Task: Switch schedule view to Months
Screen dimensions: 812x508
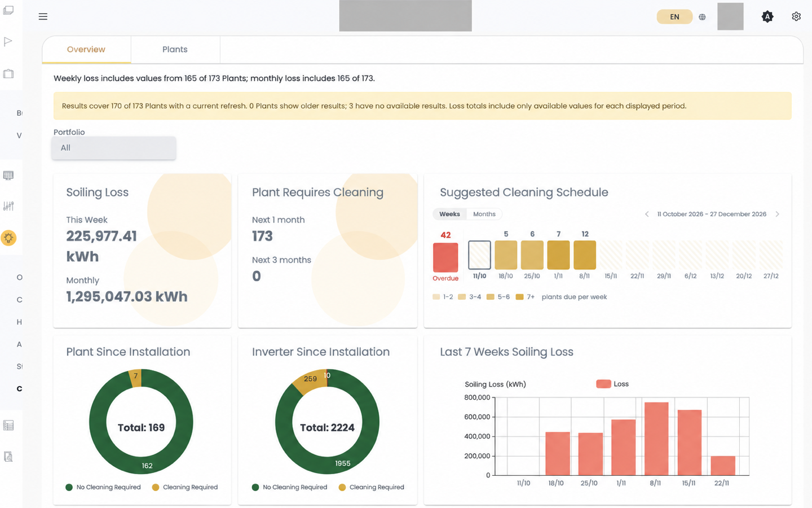Action: (x=484, y=214)
